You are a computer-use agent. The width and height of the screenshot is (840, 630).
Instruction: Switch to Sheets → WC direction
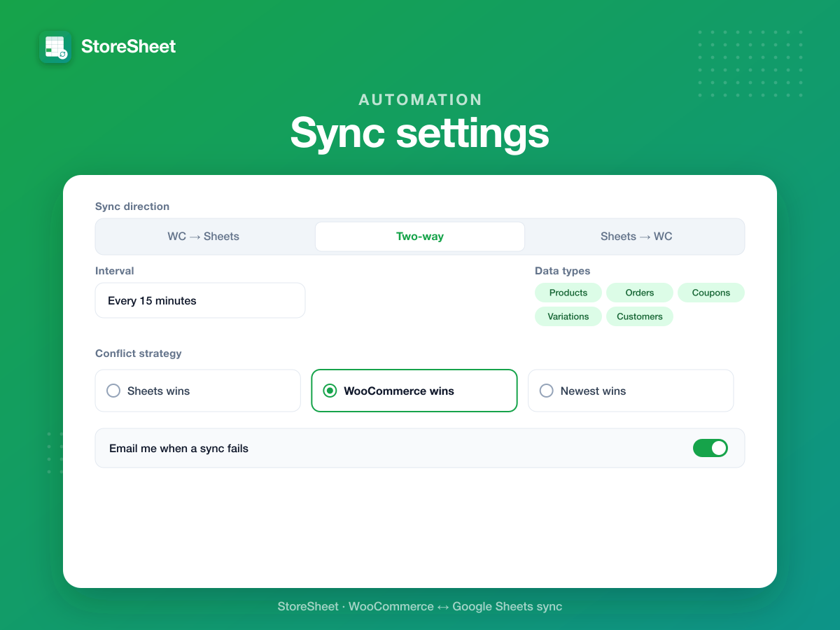[x=636, y=237]
